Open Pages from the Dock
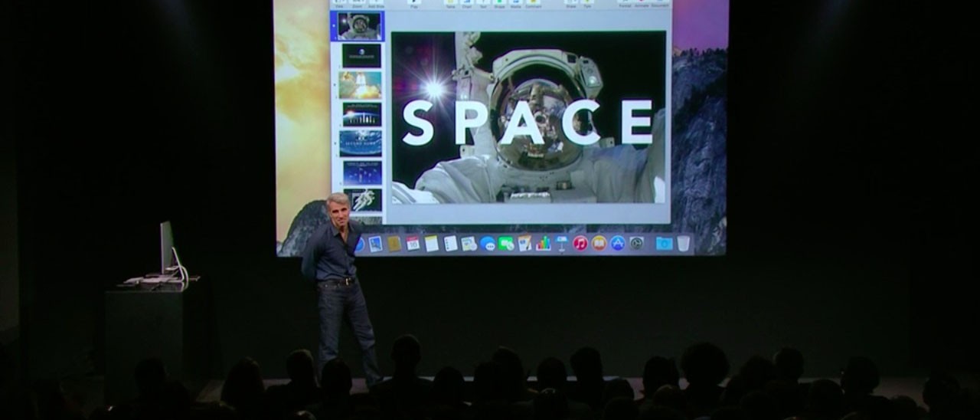This screenshot has height=420, width=980. 524,243
